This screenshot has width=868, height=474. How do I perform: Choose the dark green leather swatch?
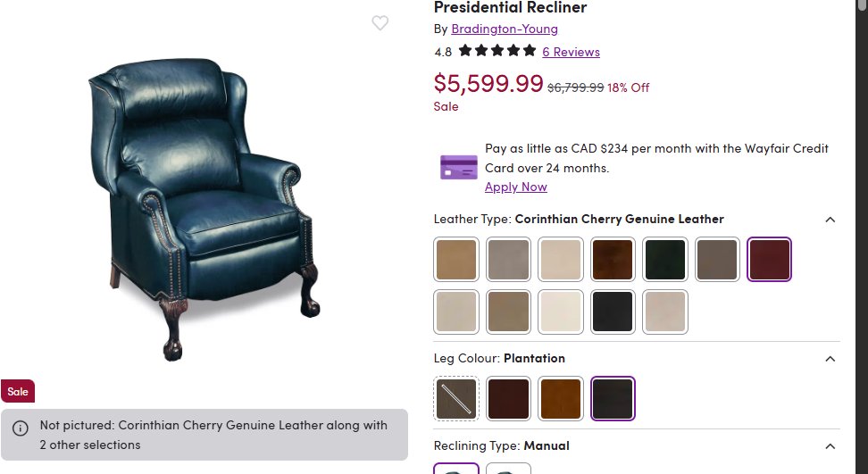click(x=665, y=259)
